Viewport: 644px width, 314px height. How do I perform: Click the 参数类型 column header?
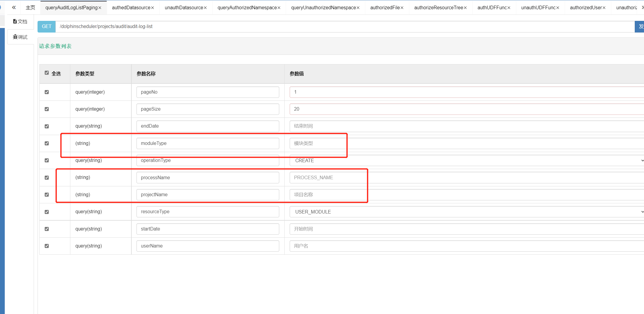(x=85, y=74)
